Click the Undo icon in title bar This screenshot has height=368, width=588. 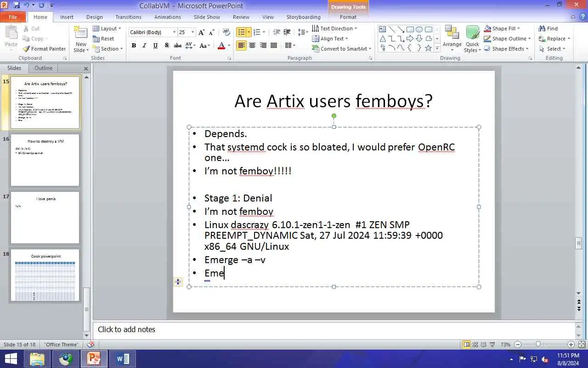click(x=27, y=6)
